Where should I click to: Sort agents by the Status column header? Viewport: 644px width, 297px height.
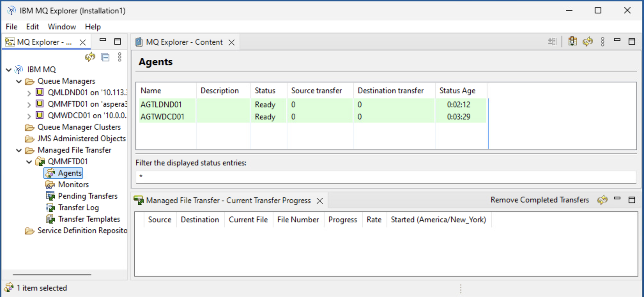coord(269,91)
